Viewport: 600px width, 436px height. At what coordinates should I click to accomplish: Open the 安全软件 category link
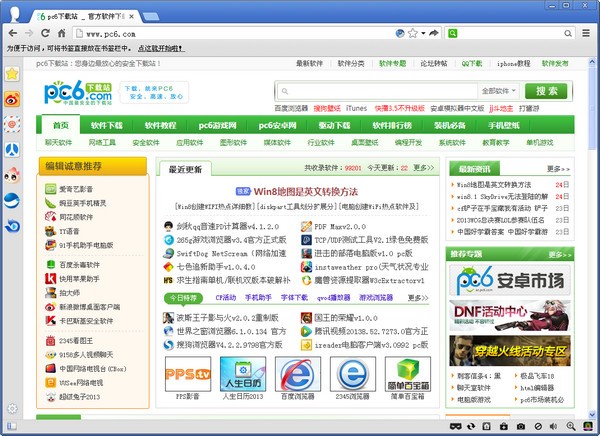[146, 142]
